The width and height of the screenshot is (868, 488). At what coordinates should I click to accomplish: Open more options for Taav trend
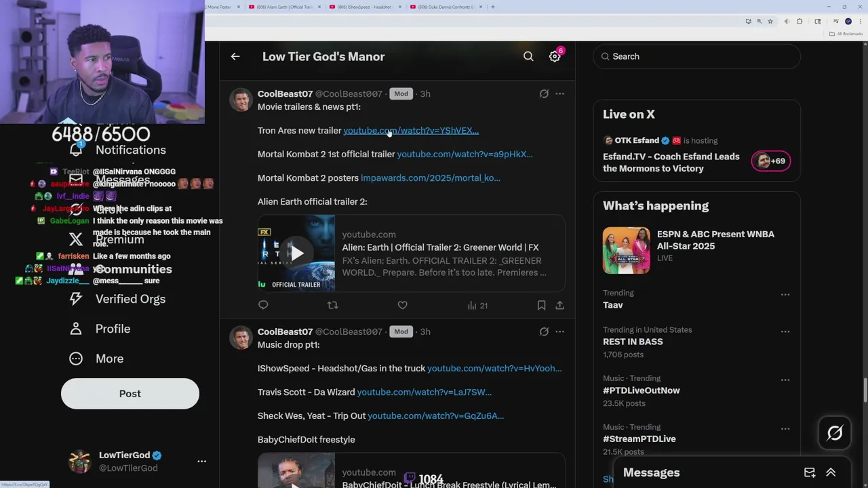(785, 294)
